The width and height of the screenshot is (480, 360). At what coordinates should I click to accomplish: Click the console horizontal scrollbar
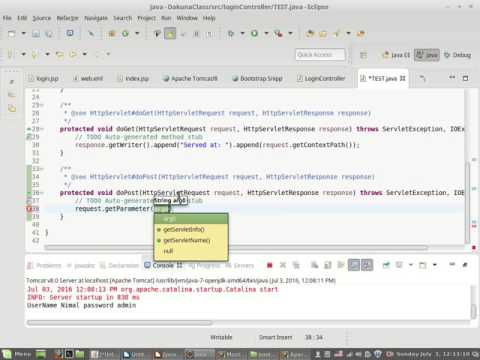point(119,323)
